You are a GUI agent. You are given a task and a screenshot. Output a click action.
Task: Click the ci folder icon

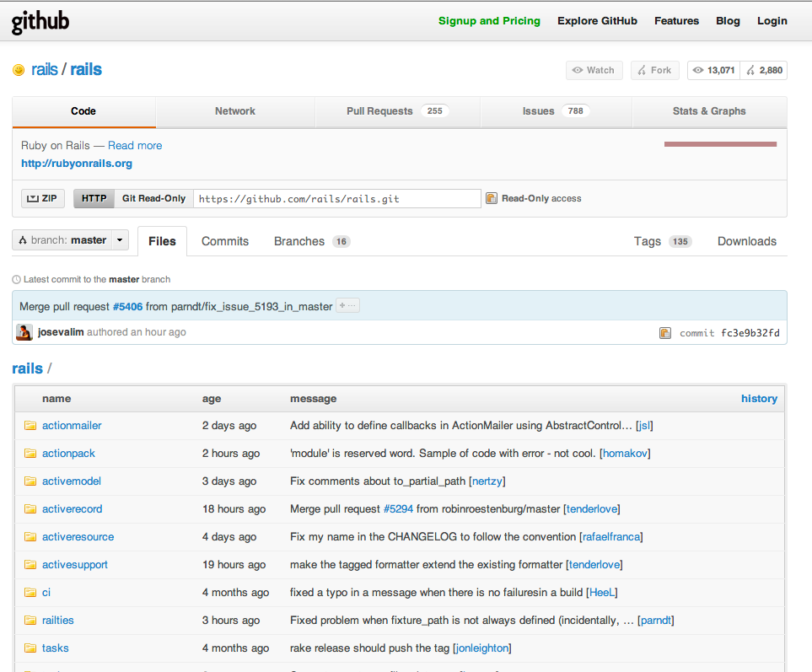(x=30, y=592)
